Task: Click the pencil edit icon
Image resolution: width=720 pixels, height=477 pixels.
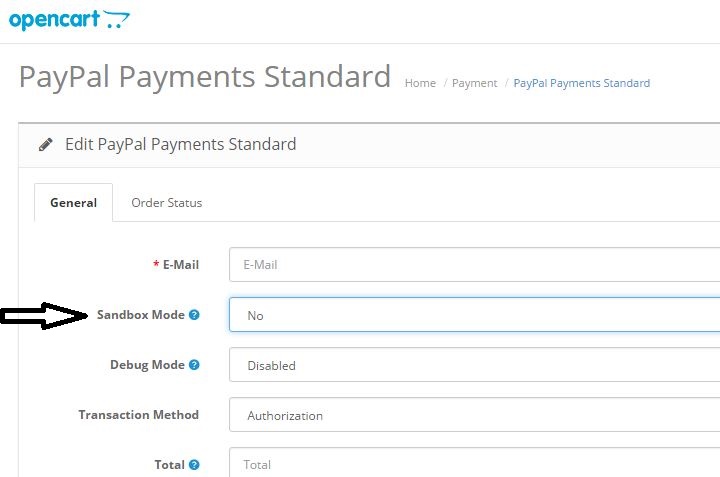Action: point(45,145)
